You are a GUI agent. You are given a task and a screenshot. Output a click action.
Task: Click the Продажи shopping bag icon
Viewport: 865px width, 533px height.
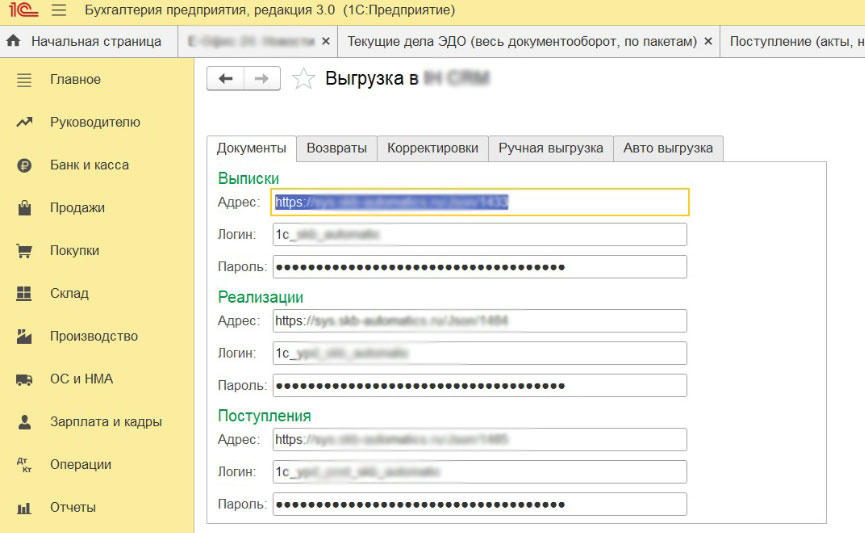(x=24, y=207)
